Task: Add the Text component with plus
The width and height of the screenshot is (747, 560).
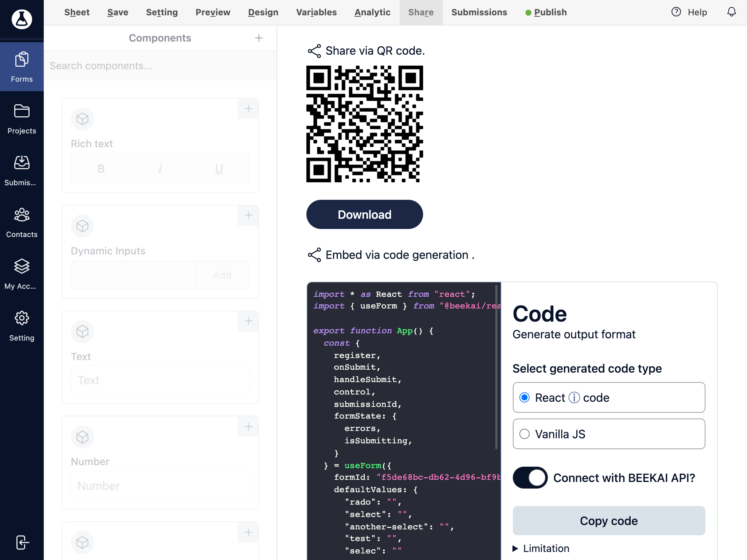Action: click(248, 321)
